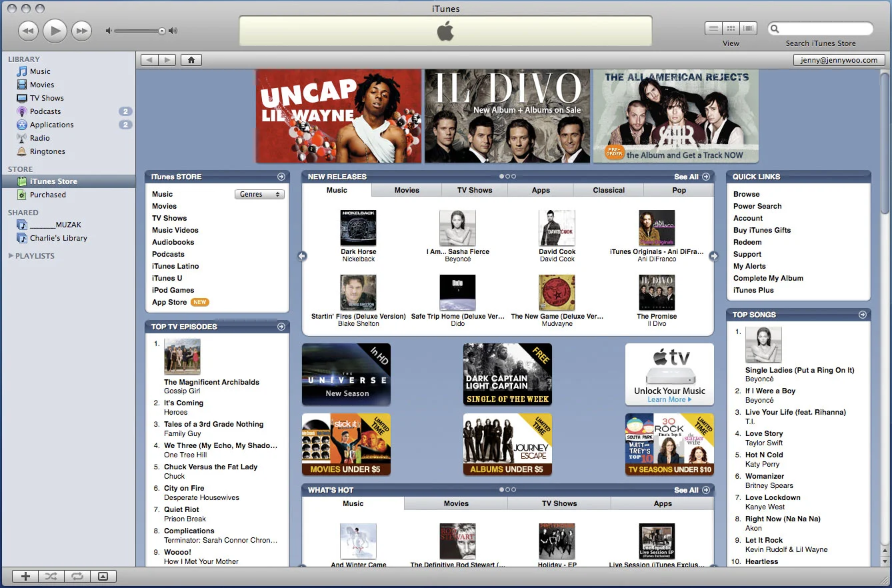Open the Purchased playlist icon
The image size is (892, 588).
tap(22, 195)
